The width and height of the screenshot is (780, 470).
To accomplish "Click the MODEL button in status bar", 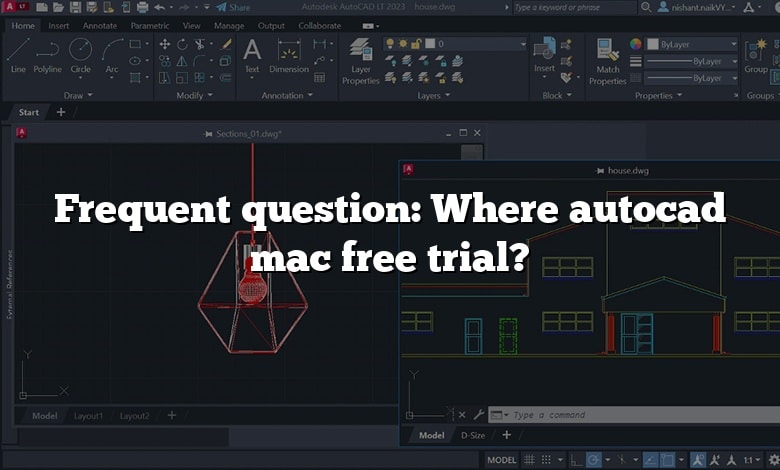I will [501, 460].
